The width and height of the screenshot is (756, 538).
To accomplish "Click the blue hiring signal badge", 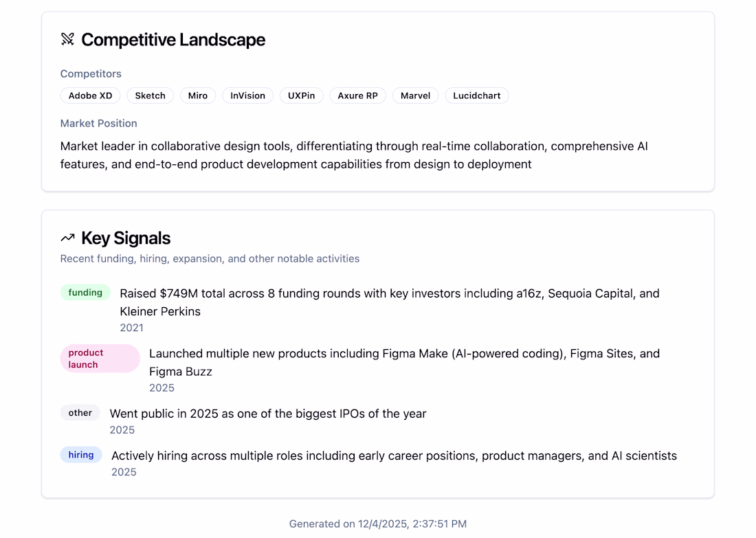I will point(81,455).
